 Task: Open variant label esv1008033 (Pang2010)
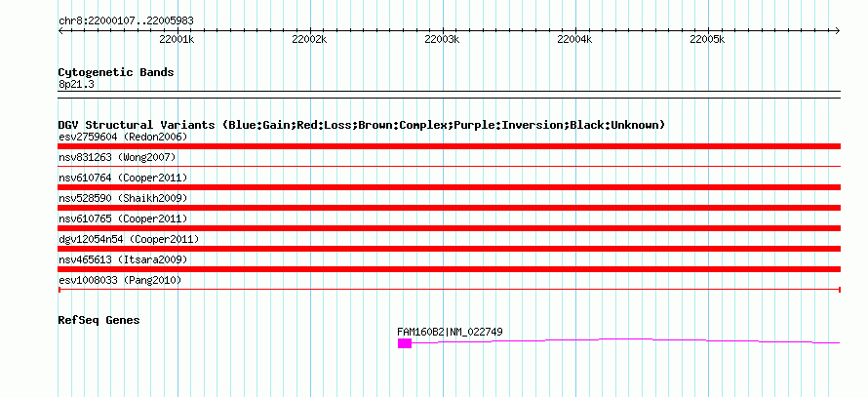point(120,281)
